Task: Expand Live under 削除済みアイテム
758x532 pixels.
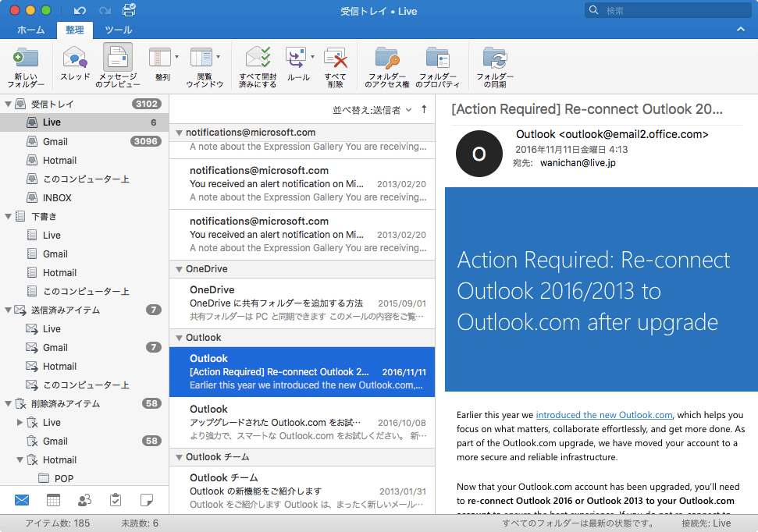Action: (20, 422)
